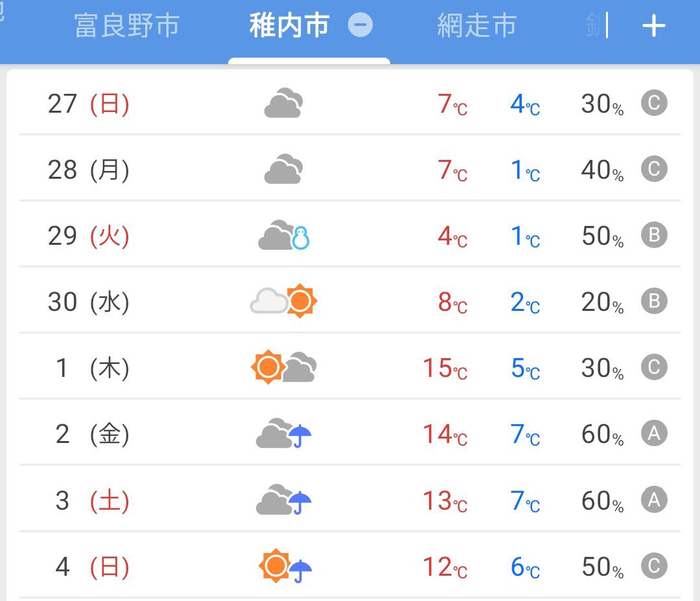Tap the 60% precipitation on day 3
The height and width of the screenshot is (601, 700).
click(602, 501)
